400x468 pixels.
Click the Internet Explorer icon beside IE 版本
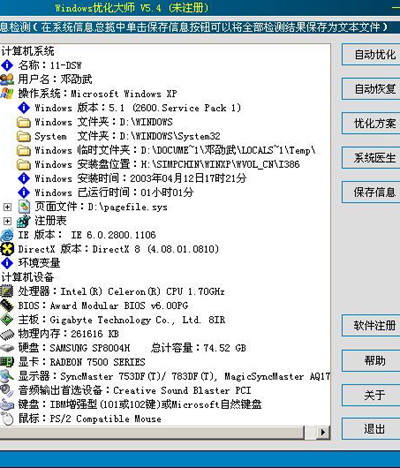click(x=7, y=235)
